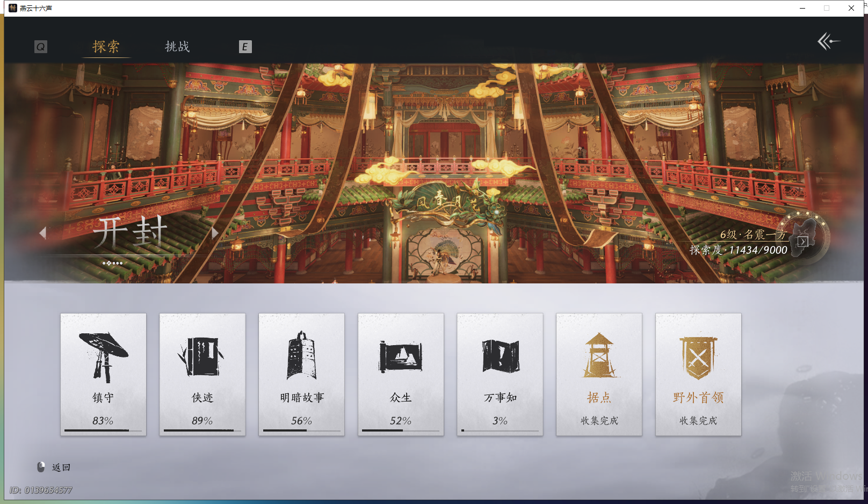Screen dimensions: 868x504
Task: Switch to previous region with left arrow
Action: tap(44, 232)
